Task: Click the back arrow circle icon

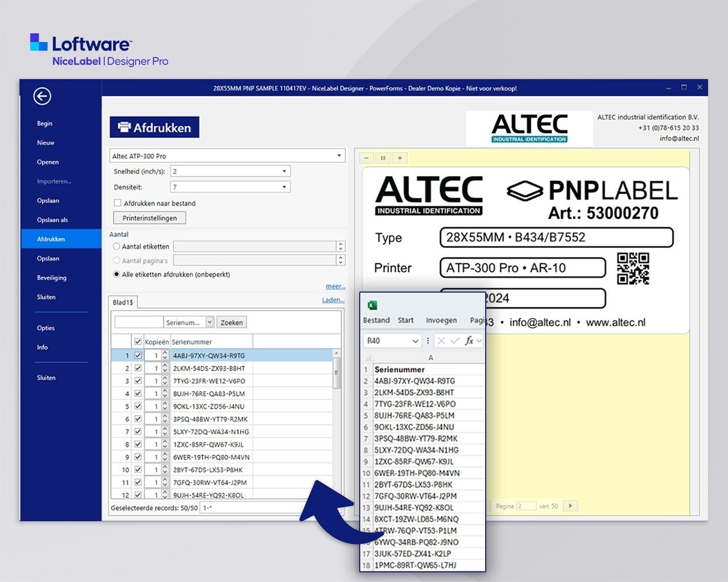Action: coord(42,97)
